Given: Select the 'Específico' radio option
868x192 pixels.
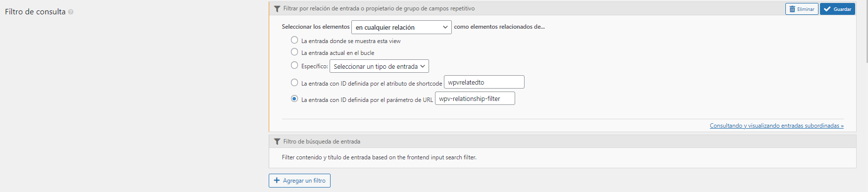Looking at the screenshot, I should tap(294, 65).
